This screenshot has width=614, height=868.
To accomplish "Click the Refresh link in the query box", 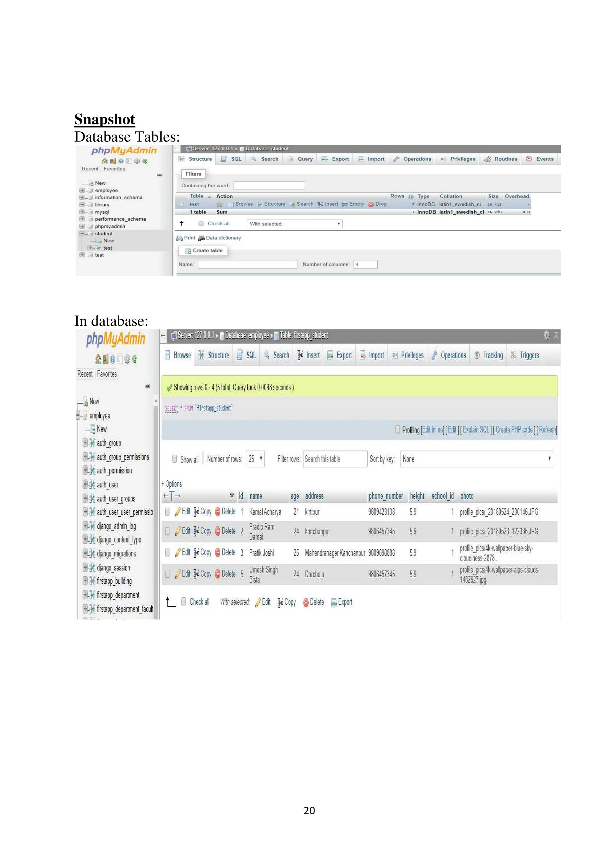I will click(x=547, y=430).
